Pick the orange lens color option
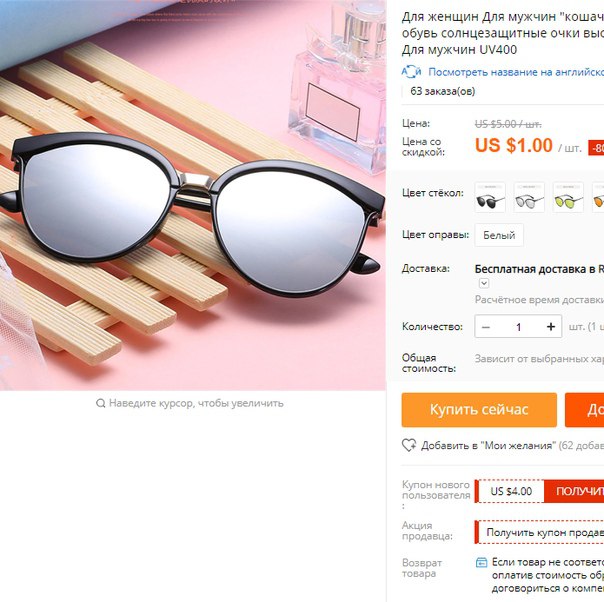604x602 pixels. (x=598, y=197)
